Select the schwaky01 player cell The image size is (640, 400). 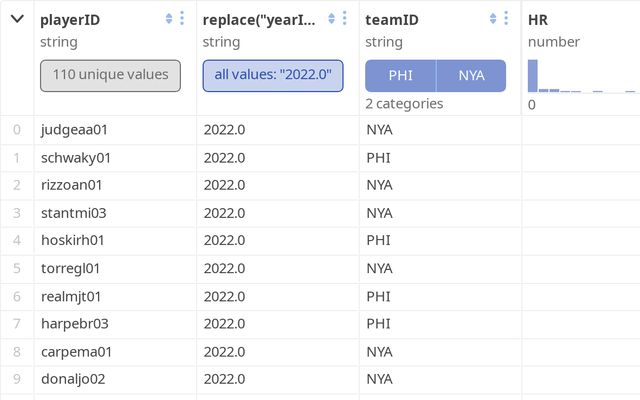[x=76, y=157]
